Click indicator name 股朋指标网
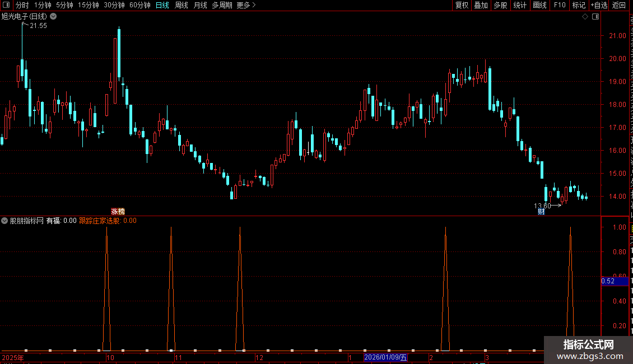 point(27,221)
